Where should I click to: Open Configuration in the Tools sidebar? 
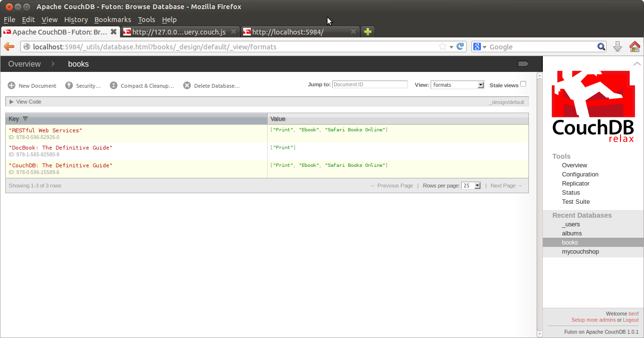(580, 175)
